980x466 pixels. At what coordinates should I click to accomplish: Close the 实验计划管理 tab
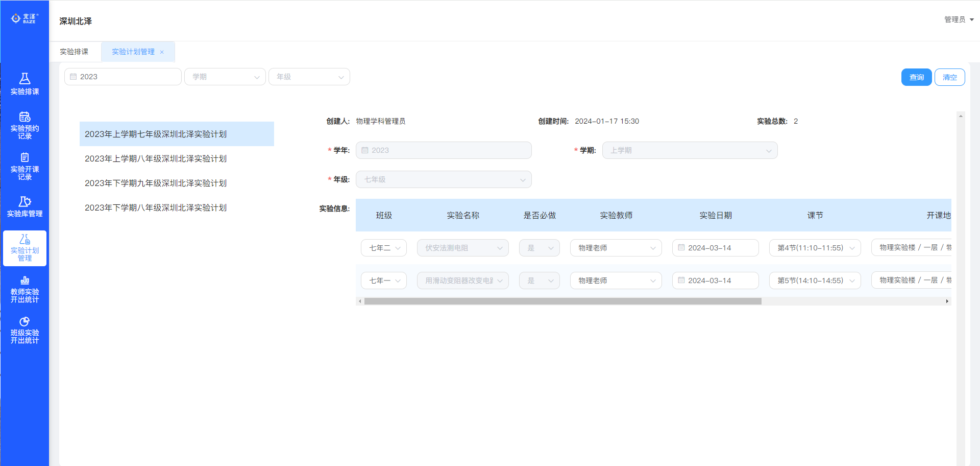[x=162, y=52]
